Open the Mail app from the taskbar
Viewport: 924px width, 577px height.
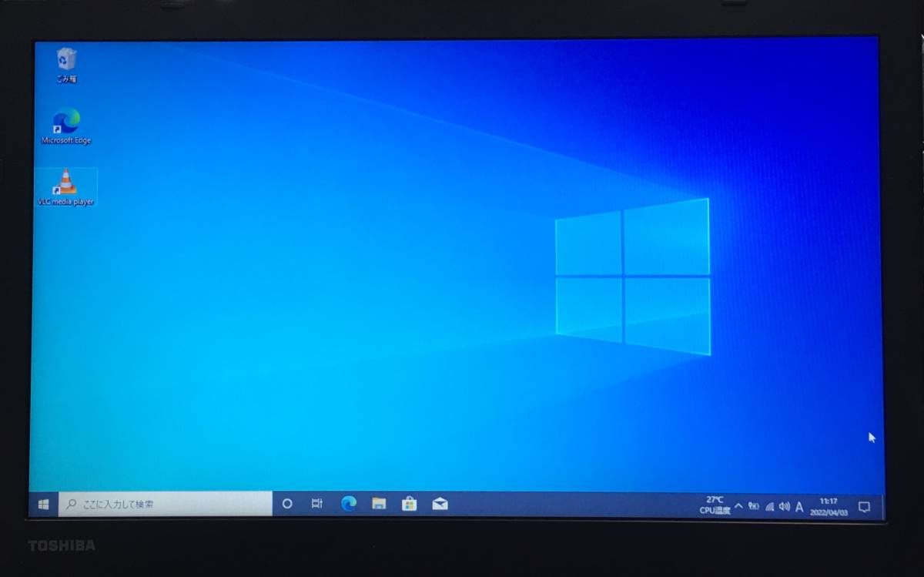pos(440,504)
